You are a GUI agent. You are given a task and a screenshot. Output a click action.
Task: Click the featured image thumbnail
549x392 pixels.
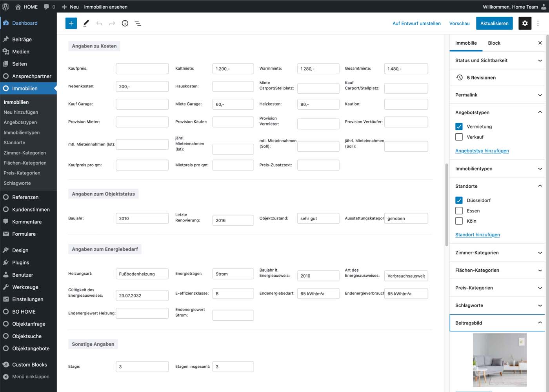[500, 360]
